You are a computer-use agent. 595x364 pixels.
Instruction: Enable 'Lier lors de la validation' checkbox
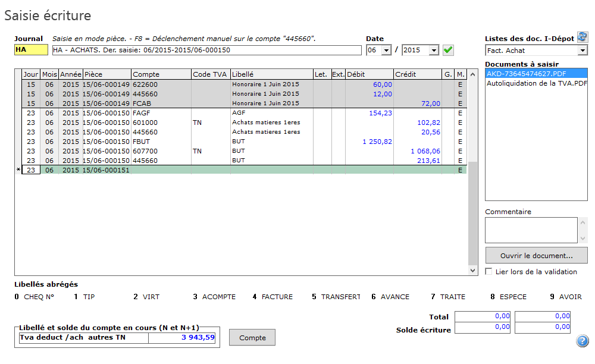(x=489, y=272)
